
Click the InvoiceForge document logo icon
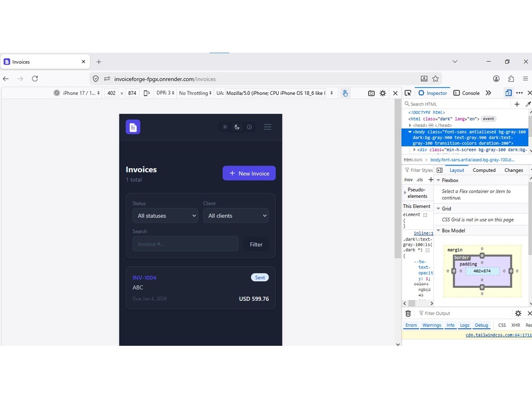pos(133,127)
